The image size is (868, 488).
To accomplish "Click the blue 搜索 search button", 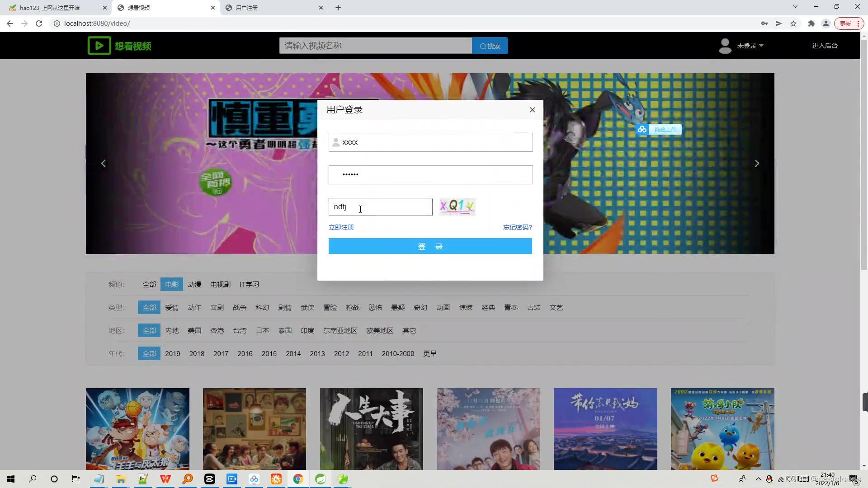I will click(x=490, y=46).
